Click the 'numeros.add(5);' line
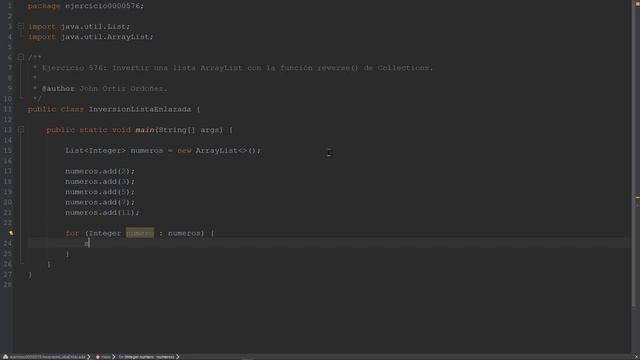The image size is (640, 360). click(x=100, y=192)
